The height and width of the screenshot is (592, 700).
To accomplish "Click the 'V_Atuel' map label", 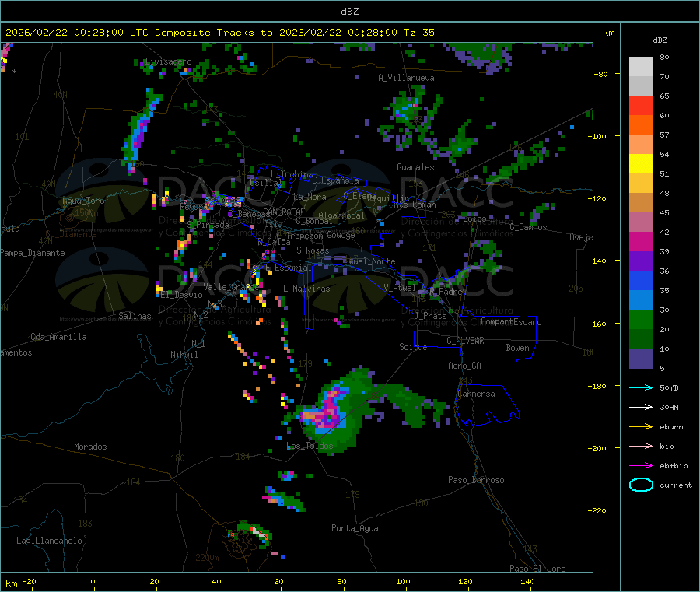I will coord(400,288).
